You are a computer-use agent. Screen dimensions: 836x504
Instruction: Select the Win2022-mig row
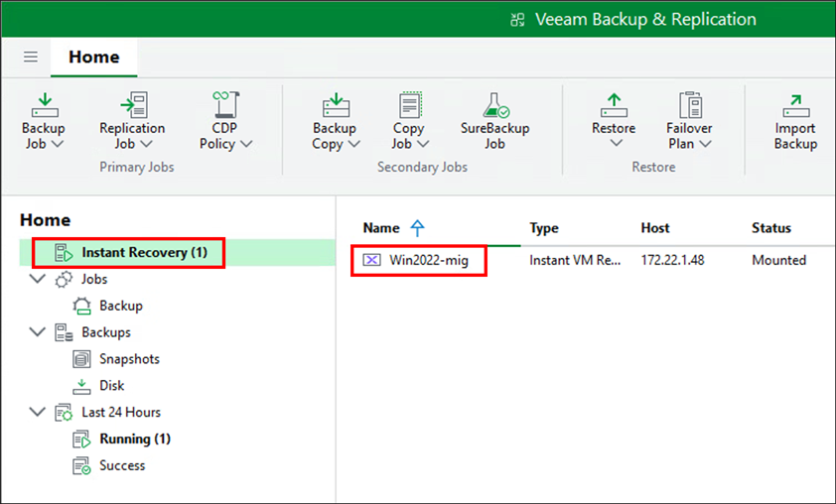click(587, 260)
